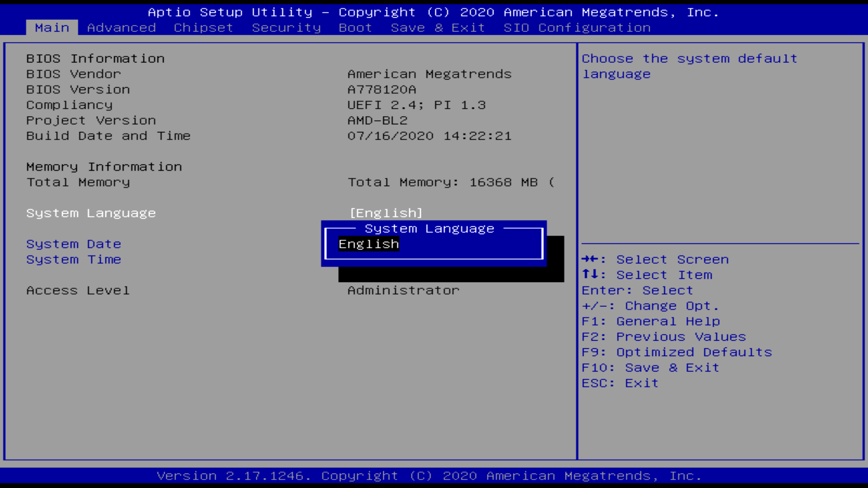868x488 pixels.
Task: Select the System Date item
Action: click(x=74, y=244)
